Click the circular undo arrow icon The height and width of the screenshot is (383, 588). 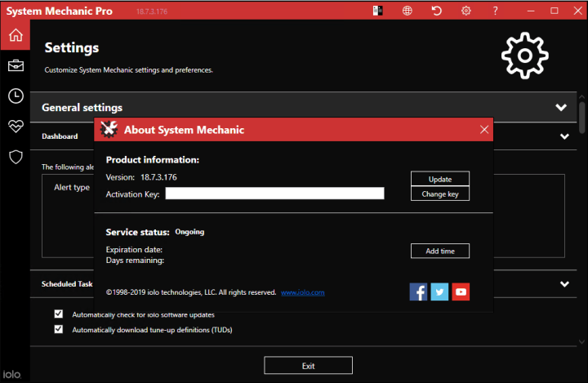pyautogui.click(x=436, y=11)
